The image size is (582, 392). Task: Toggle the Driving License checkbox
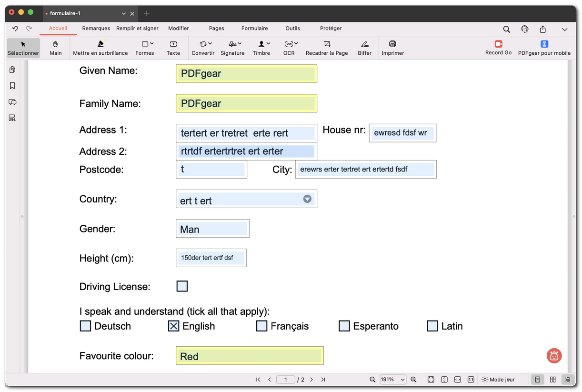182,286
